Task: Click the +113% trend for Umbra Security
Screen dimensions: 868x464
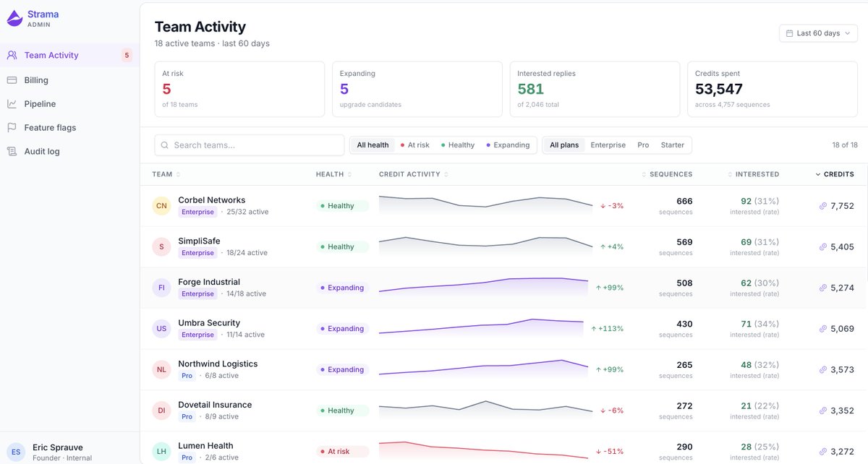Action: [x=609, y=329]
